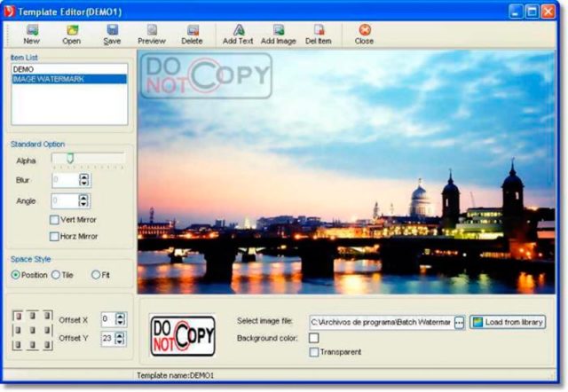Enable Horz Mirror checkbox
568x392 pixels.
(54, 237)
